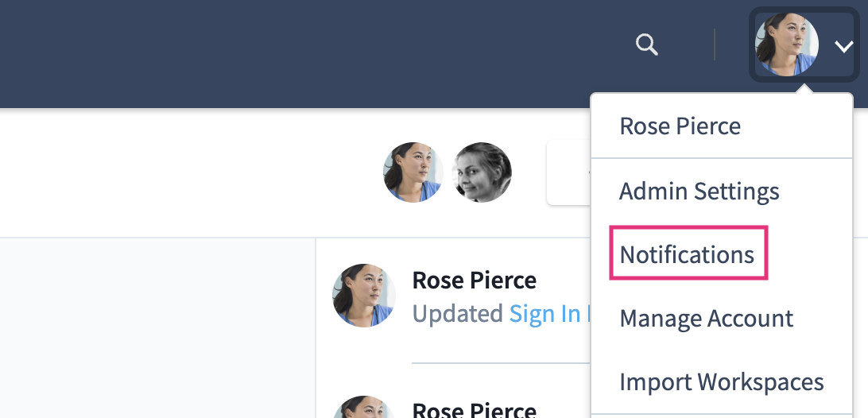Choose Notifications in the user menu

point(687,254)
